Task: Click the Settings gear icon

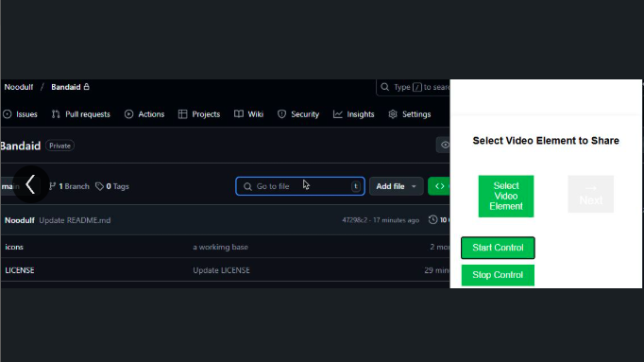Action: tap(393, 114)
